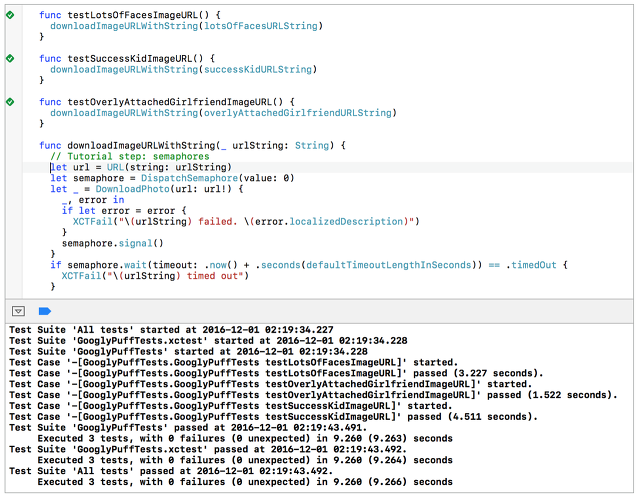Click the String type in function signature
This screenshot has width=640, height=498.
312,145
